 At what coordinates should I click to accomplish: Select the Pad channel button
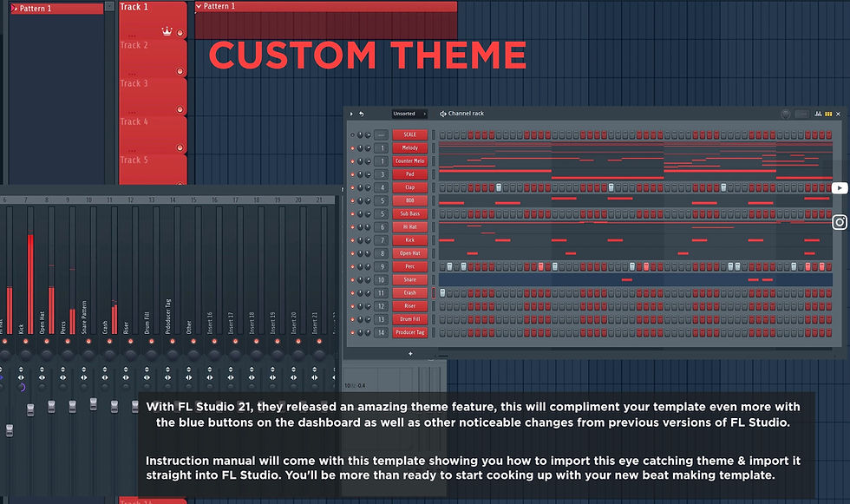409,174
